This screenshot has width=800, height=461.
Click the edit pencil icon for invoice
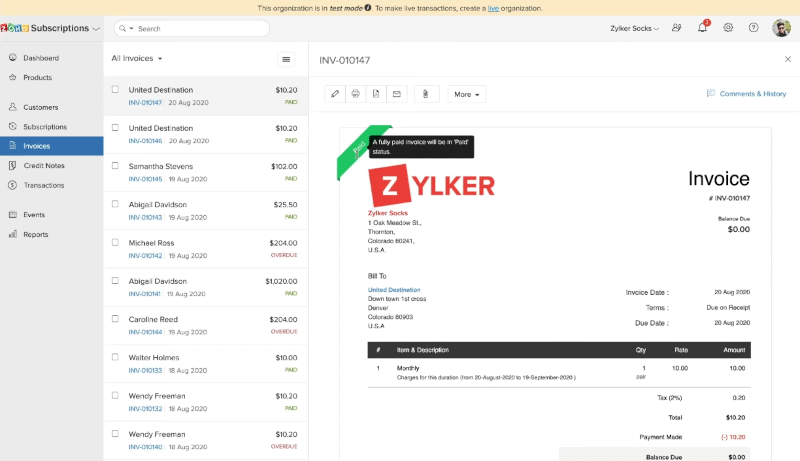click(x=335, y=94)
